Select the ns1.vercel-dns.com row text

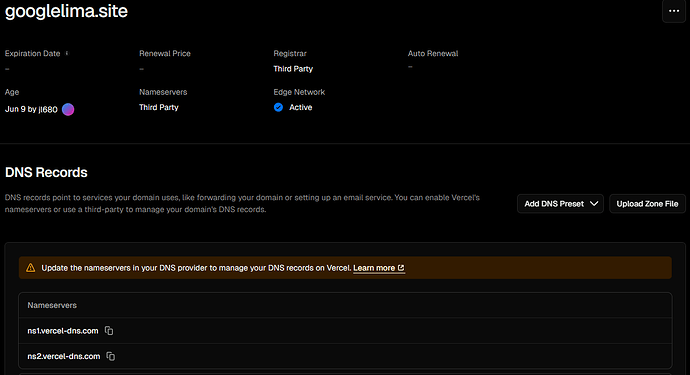point(63,331)
